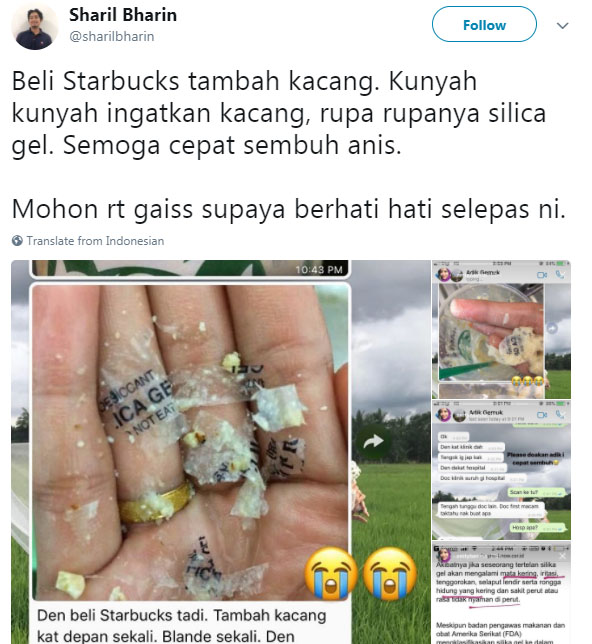Click Translate from Indonesian

(x=95, y=241)
